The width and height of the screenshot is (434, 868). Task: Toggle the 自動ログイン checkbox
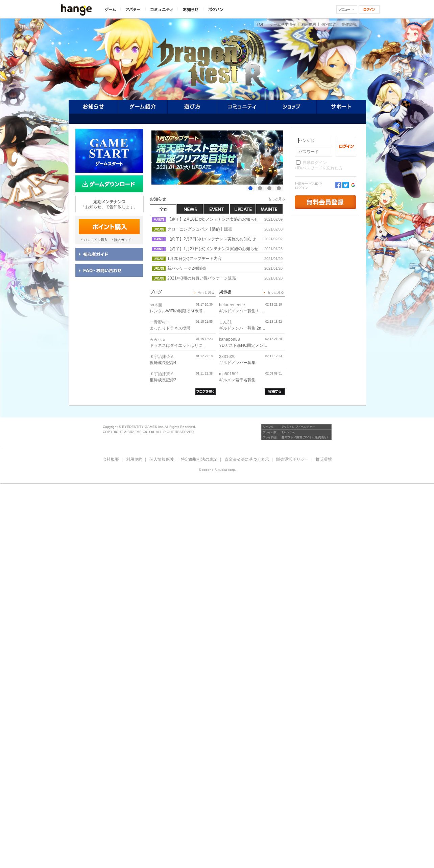[298, 162]
